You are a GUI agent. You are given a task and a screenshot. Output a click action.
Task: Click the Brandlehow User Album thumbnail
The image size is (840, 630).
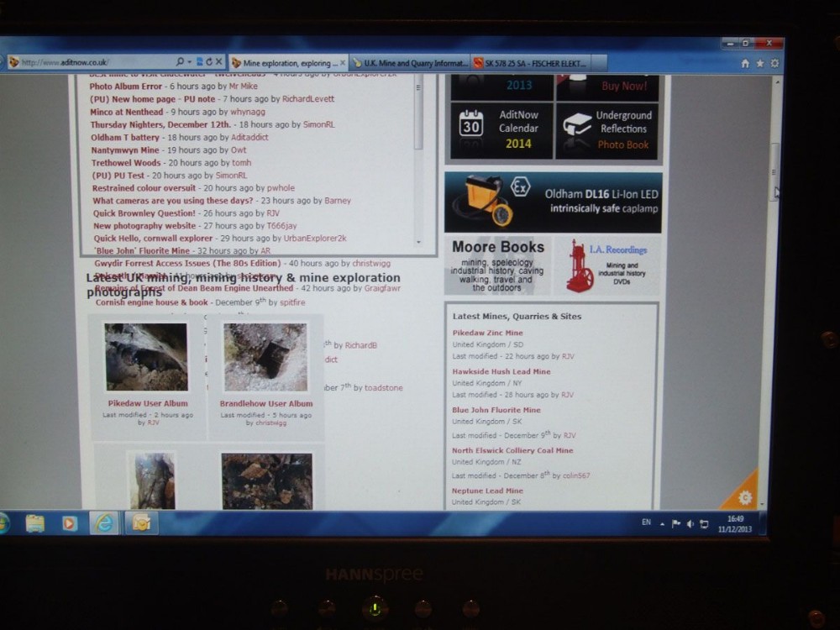(x=265, y=357)
